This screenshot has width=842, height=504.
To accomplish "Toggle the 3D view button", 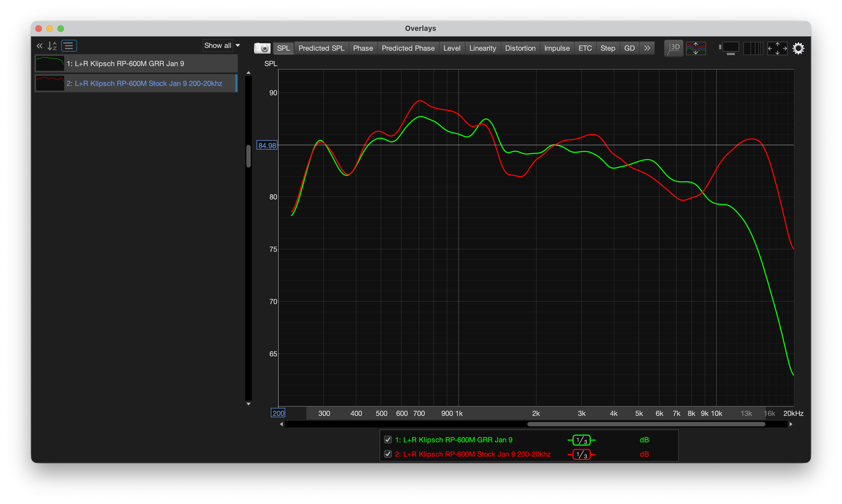I will pos(674,48).
